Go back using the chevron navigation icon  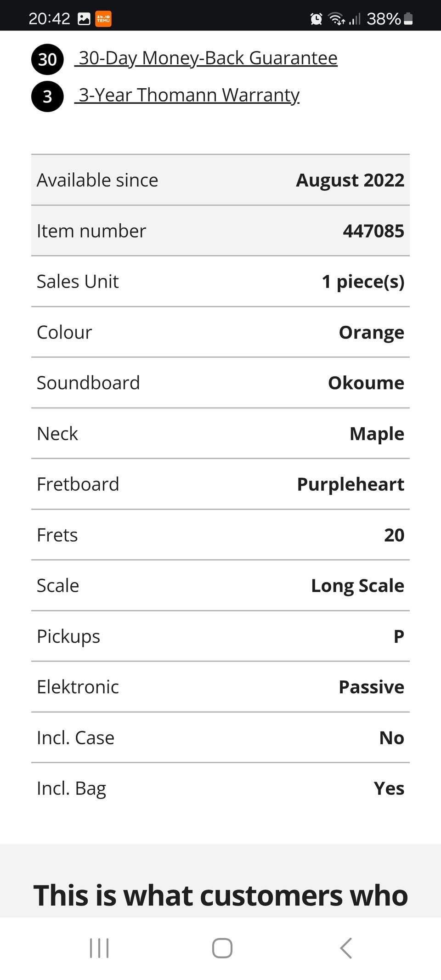coord(346,948)
